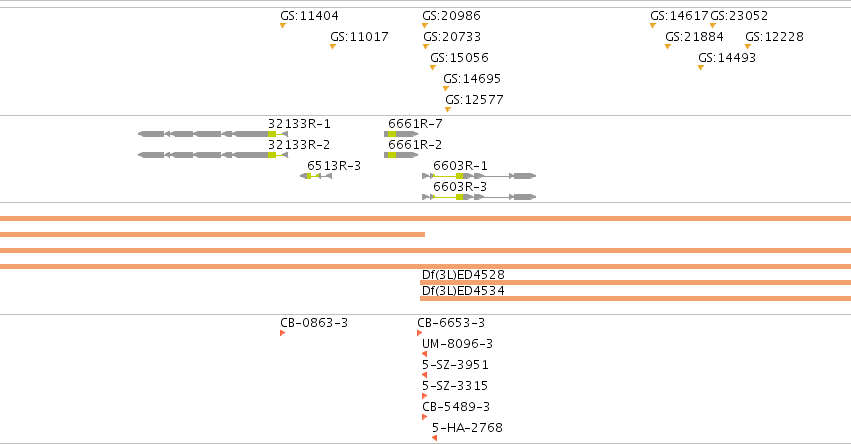
Task: Open the GS:15056 label
Action: tap(460, 58)
